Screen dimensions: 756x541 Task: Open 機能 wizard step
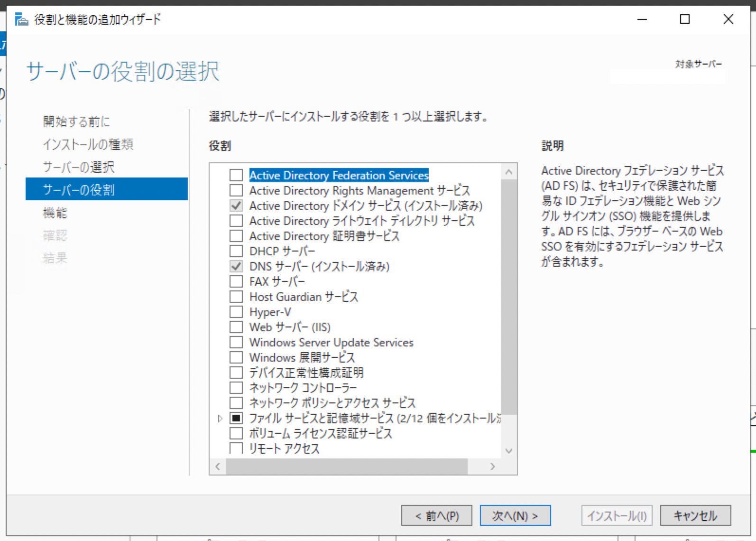tap(55, 213)
